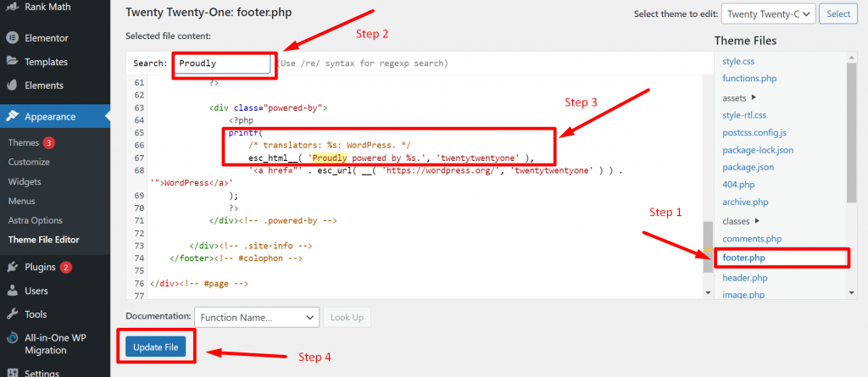The height and width of the screenshot is (377, 868).
Task: Open style.css in Theme Files
Action: (x=738, y=62)
